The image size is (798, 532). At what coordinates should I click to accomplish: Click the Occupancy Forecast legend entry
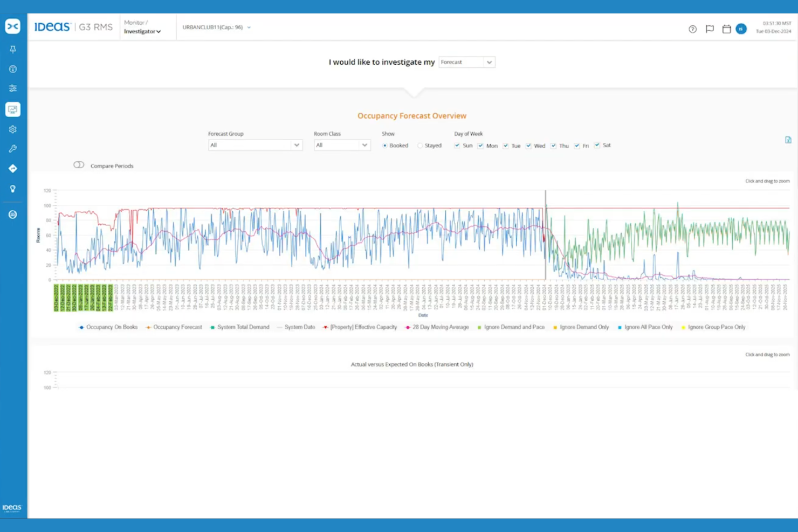[x=178, y=327]
